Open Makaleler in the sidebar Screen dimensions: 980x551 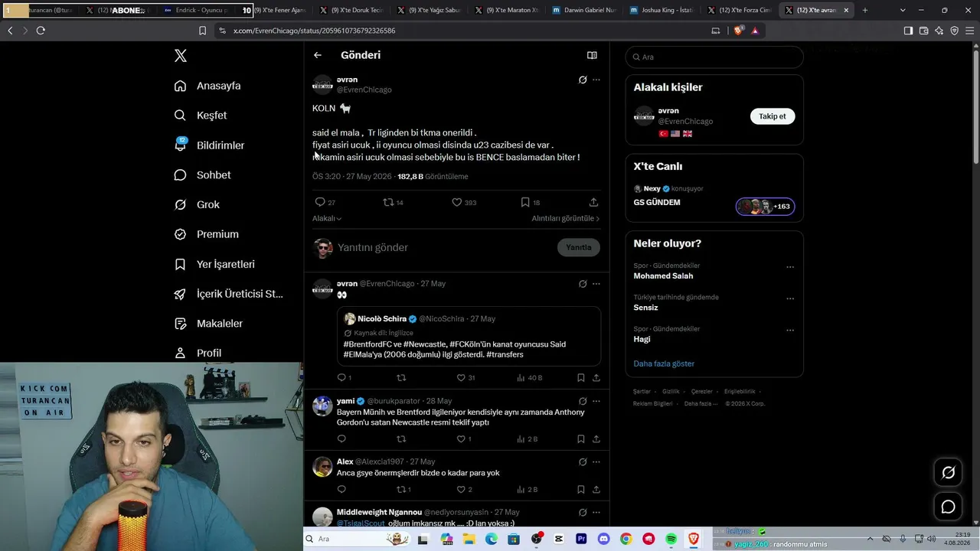[208, 324]
